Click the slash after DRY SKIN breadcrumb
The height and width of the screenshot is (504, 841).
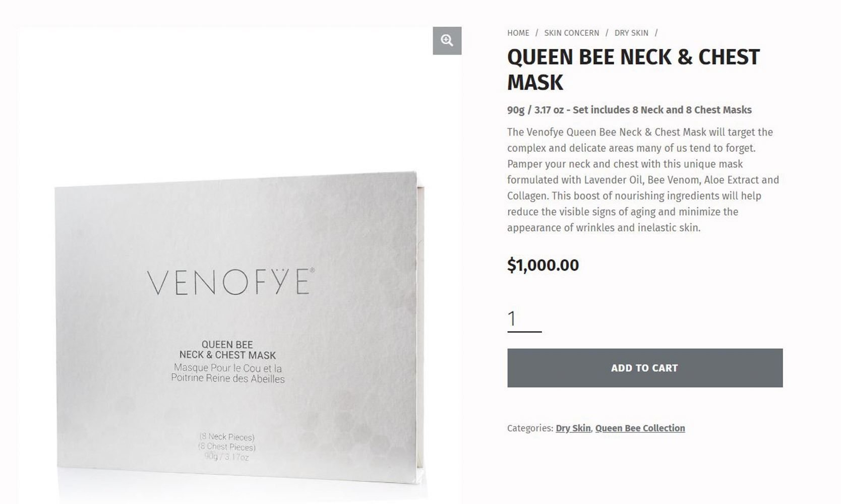[x=656, y=33]
